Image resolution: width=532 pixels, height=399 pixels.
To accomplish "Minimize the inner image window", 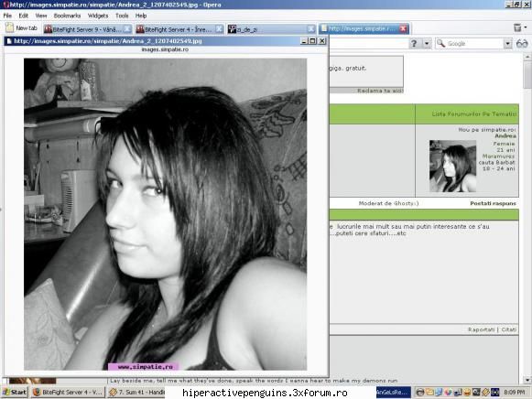I will [304, 41].
